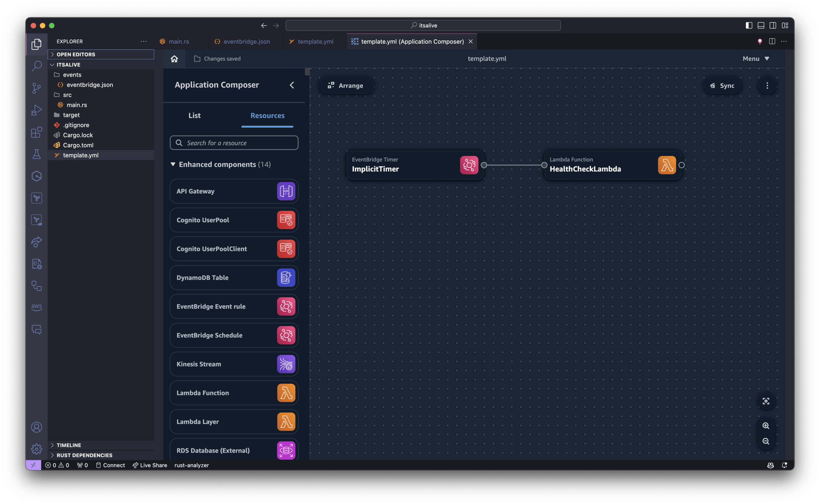Viewport: 820px width, 504px height.
Task: Click the Application Composer home icon
Action: coord(174,59)
